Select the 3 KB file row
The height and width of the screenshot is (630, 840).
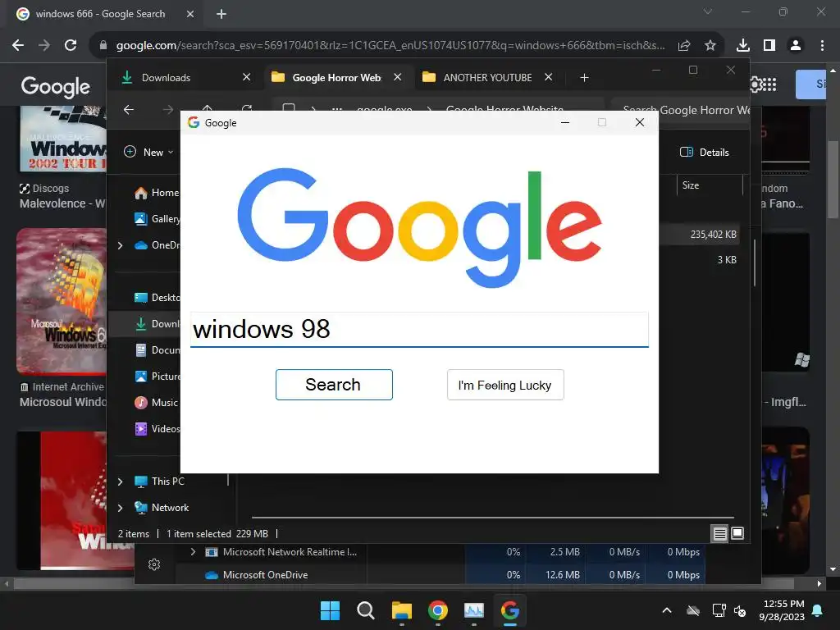699,260
